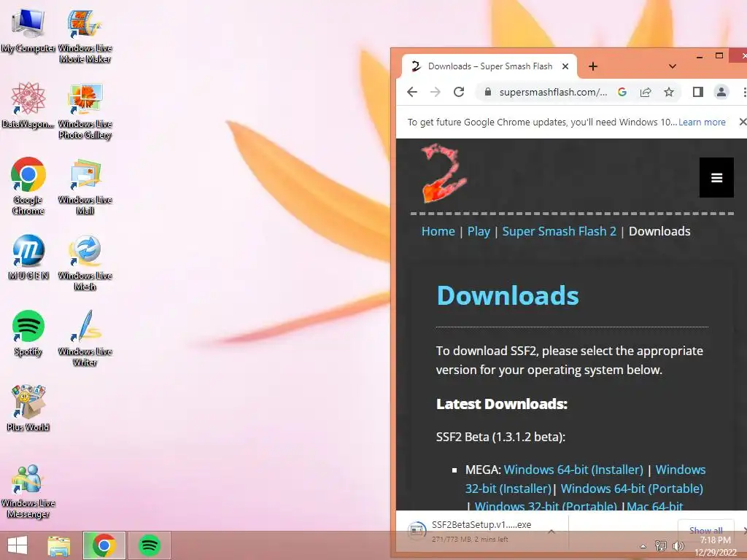Launch Spotify from the desktop
The image size is (747, 560).
28,333
